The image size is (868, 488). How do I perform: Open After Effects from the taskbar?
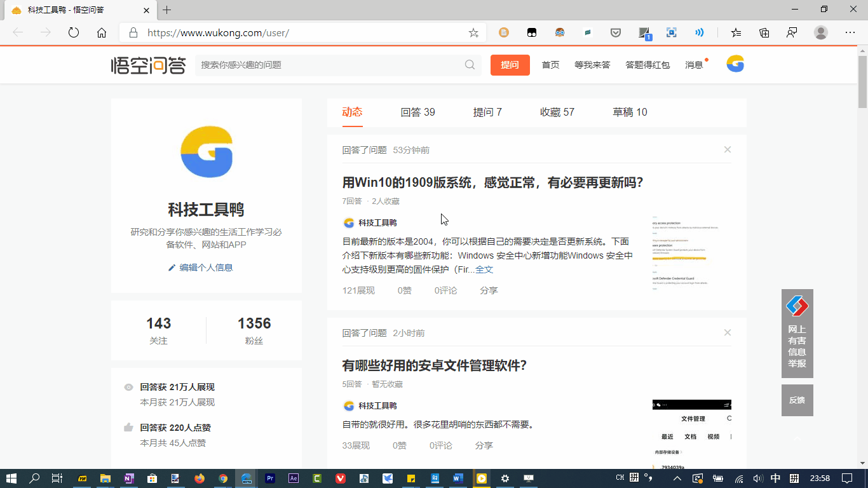click(294, 478)
